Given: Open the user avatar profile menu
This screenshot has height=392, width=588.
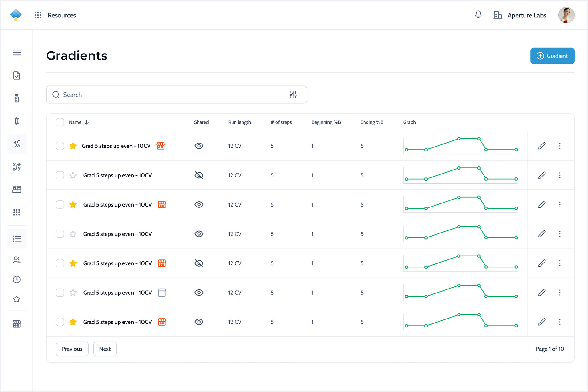Looking at the screenshot, I should point(566,15).
